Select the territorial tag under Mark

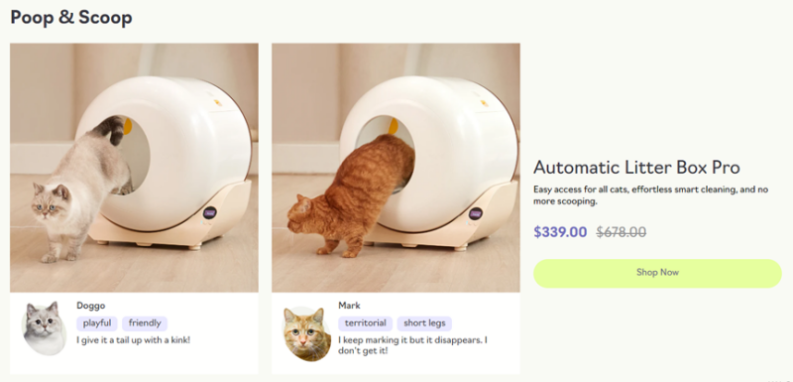366,323
